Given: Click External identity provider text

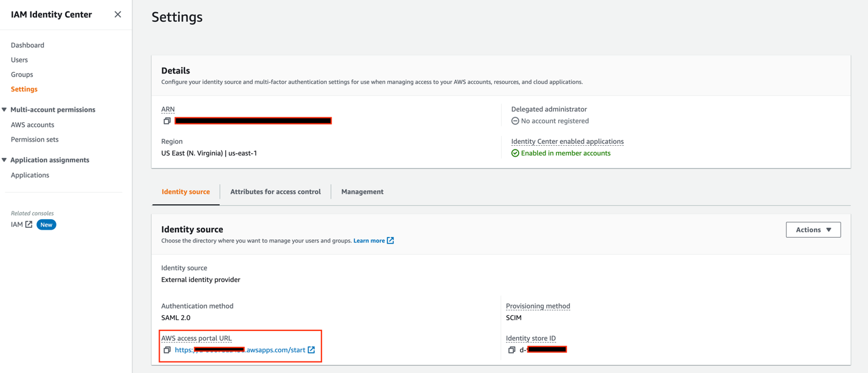Looking at the screenshot, I should tap(200, 279).
